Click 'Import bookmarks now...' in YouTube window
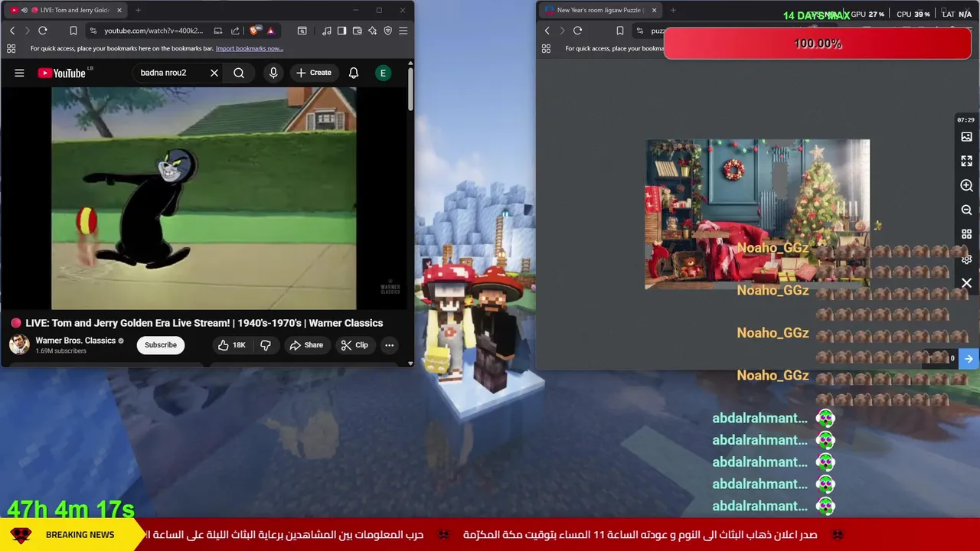980x551 pixels. tap(250, 48)
